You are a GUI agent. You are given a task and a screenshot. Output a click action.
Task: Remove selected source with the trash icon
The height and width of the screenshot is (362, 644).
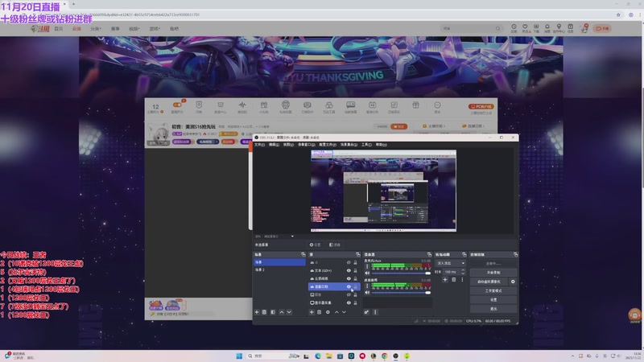pyautogui.click(x=320, y=312)
